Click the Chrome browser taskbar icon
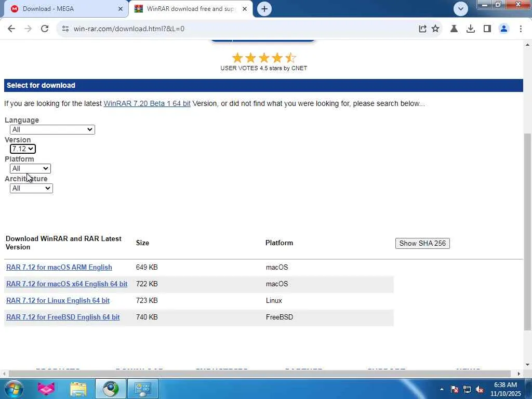Screen dimensions: 532x399 point(111,389)
